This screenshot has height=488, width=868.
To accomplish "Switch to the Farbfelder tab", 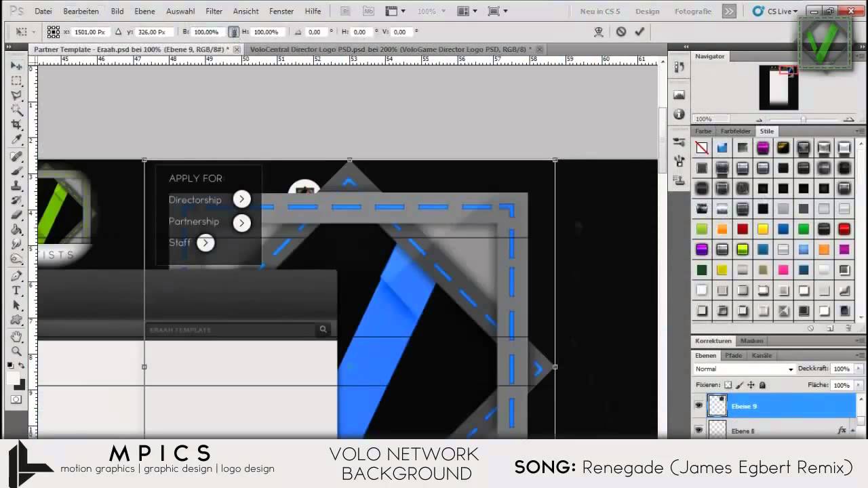I will pyautogui.click(x=735, y=131).
